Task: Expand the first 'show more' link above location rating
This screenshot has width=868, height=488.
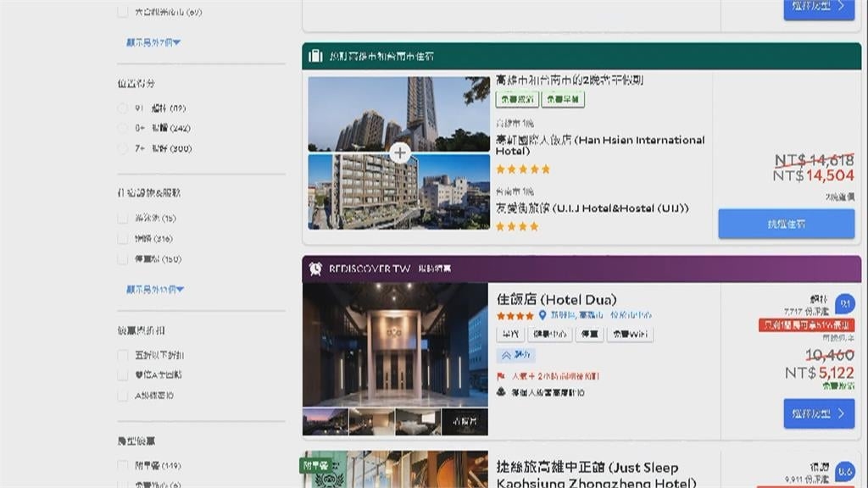Action: pos(153,42)
